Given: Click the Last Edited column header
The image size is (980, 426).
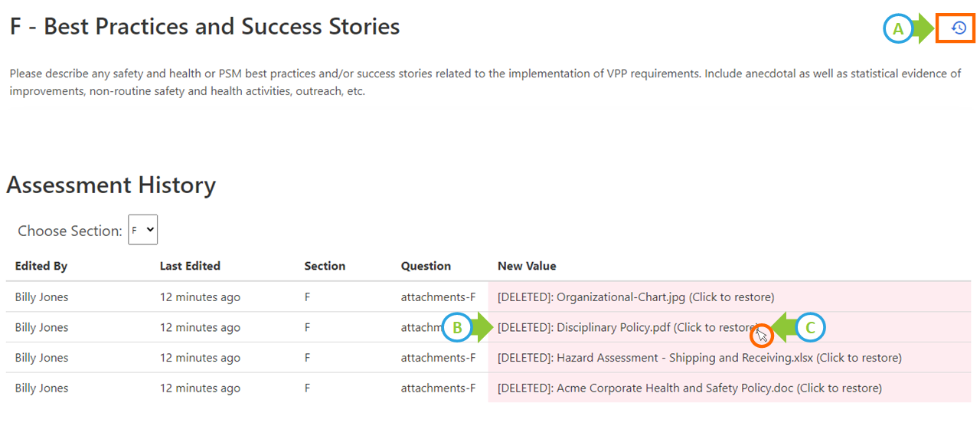Looking at the screenshot, I should [x=190, y=266].
